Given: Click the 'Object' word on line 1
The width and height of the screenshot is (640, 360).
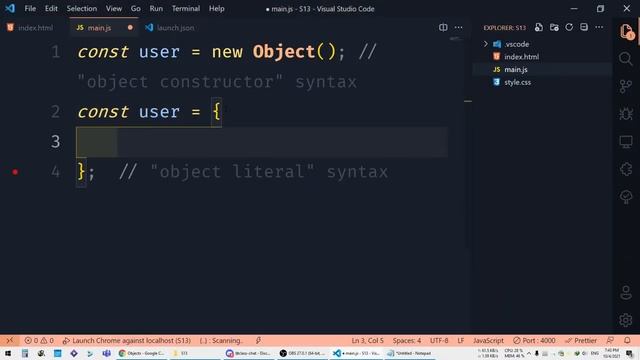Looking at the screenshot, I should (x=284, y=52).
